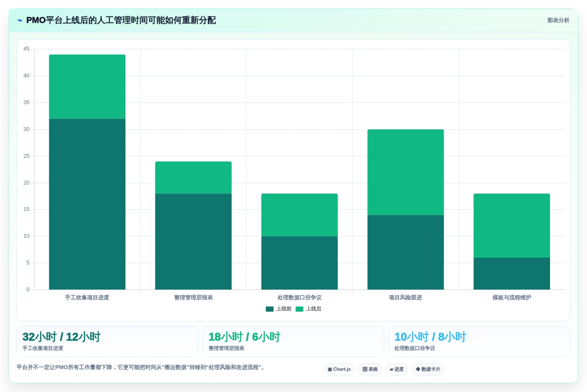This screenshot has height=392, width=587.
Task: Click the lightning icon beside the PMO title
Action: (20, 20)
